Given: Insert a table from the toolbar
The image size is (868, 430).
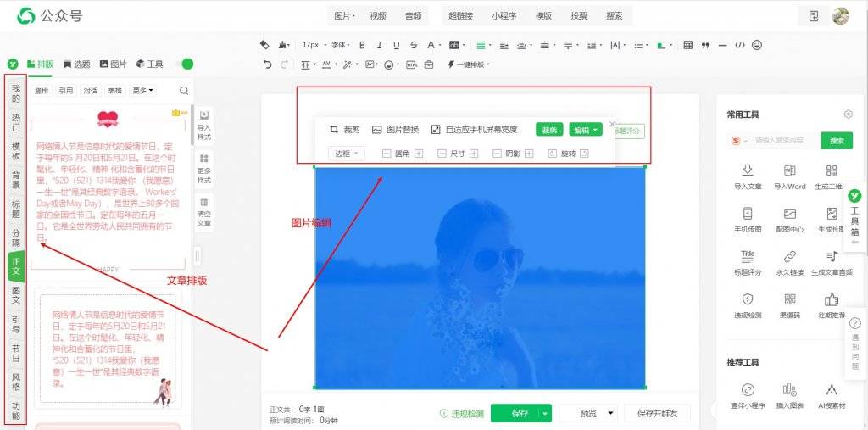Looking at the screenshot, I should [x=688, y=46].
